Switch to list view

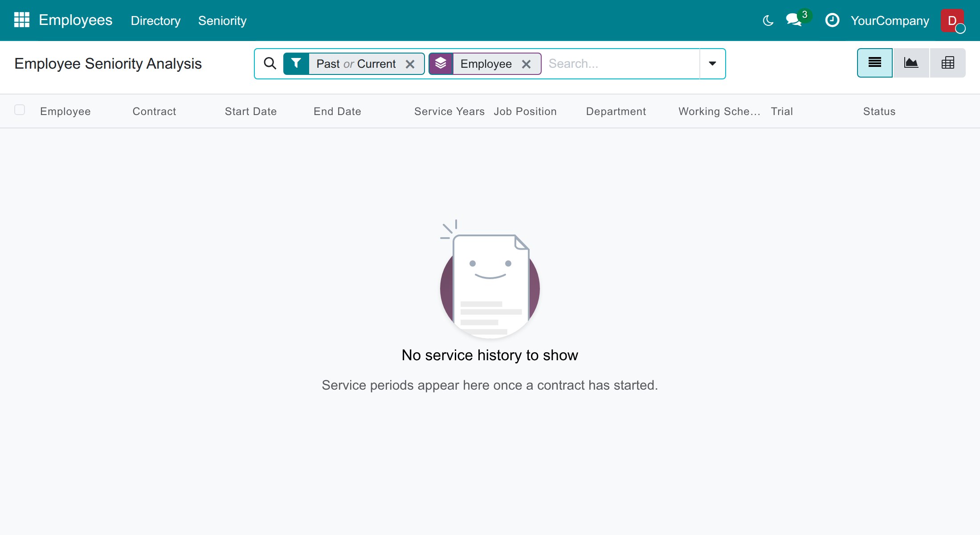[875, 63]
